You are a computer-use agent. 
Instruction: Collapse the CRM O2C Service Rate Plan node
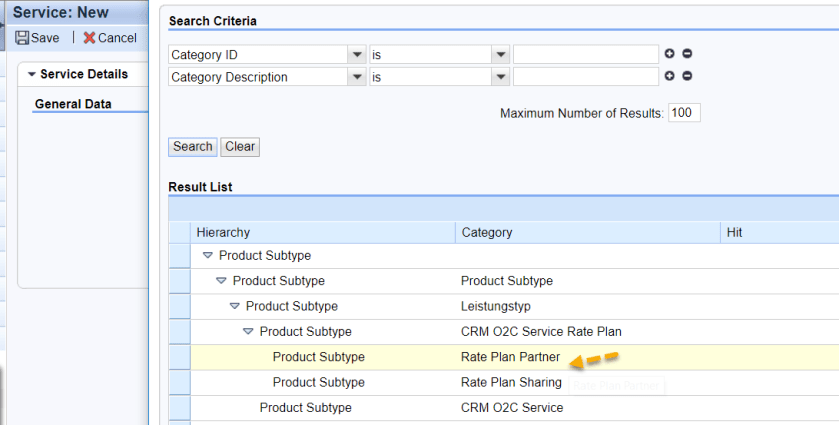248,332
